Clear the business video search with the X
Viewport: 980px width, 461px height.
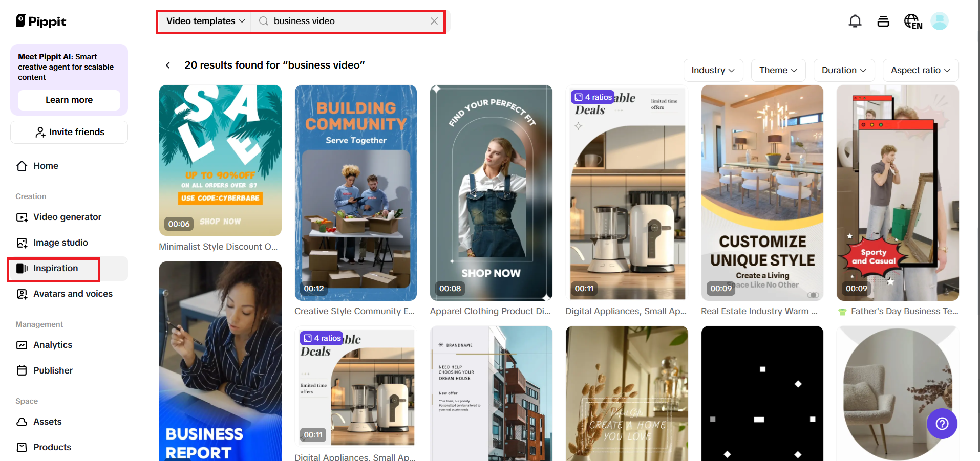click(434, 21)
